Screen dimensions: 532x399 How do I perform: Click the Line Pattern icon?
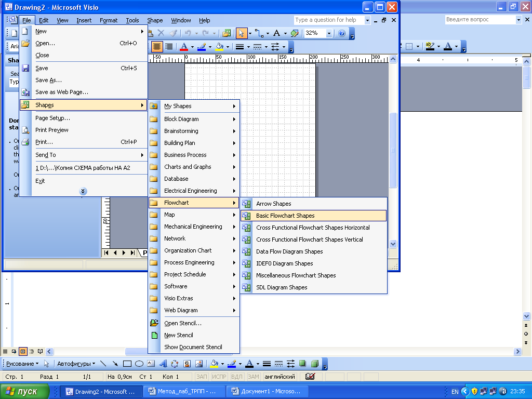(258, 46)
